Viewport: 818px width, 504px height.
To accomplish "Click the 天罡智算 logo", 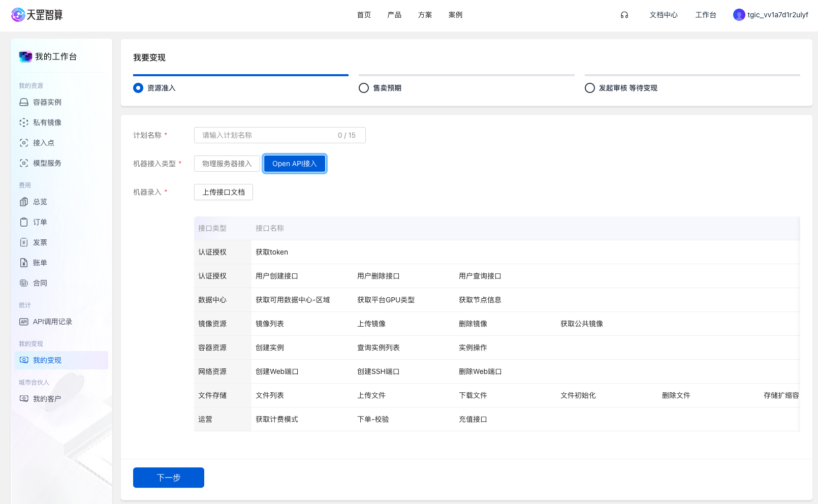I will tap(37, 15).
